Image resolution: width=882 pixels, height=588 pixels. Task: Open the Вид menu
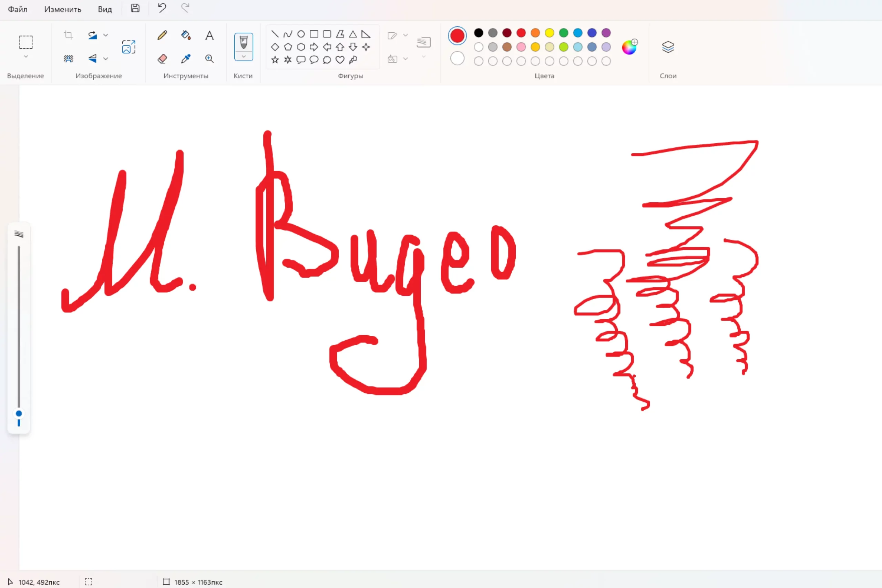point(105,9)
